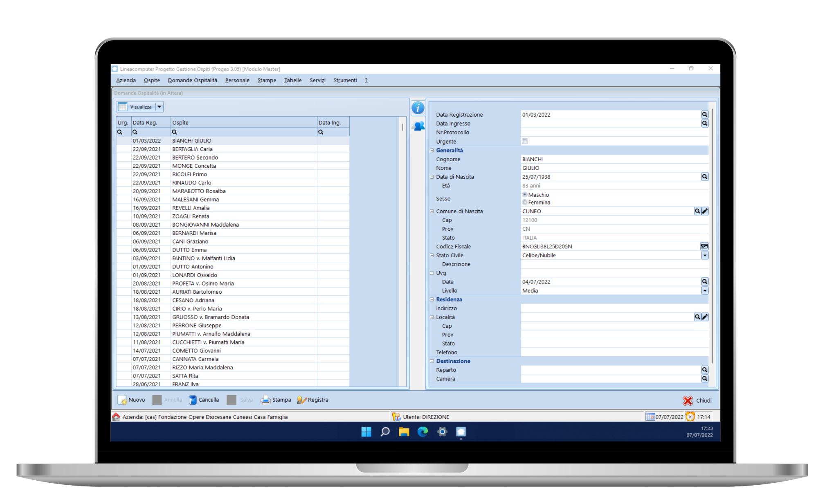
Task: Click Urg. column filter search icon
Action: click(120, 132)
